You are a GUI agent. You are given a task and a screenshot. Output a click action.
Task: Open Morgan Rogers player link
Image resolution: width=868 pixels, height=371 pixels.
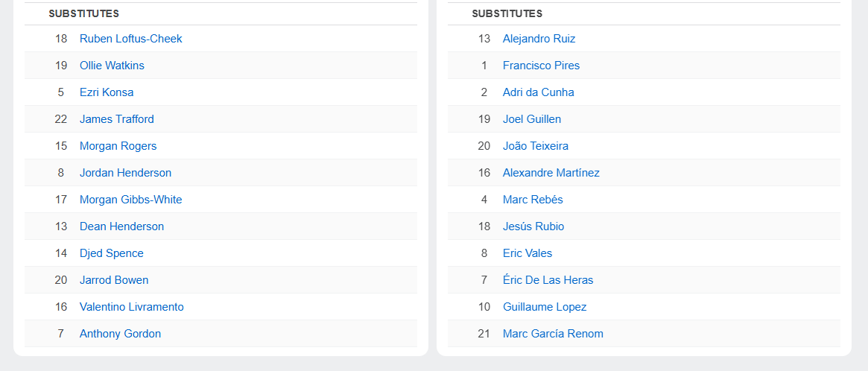[x=118, y=146]
